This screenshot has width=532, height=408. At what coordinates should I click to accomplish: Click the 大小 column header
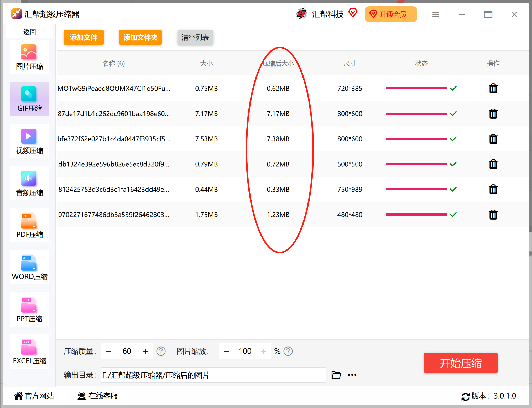coord(206,63)
